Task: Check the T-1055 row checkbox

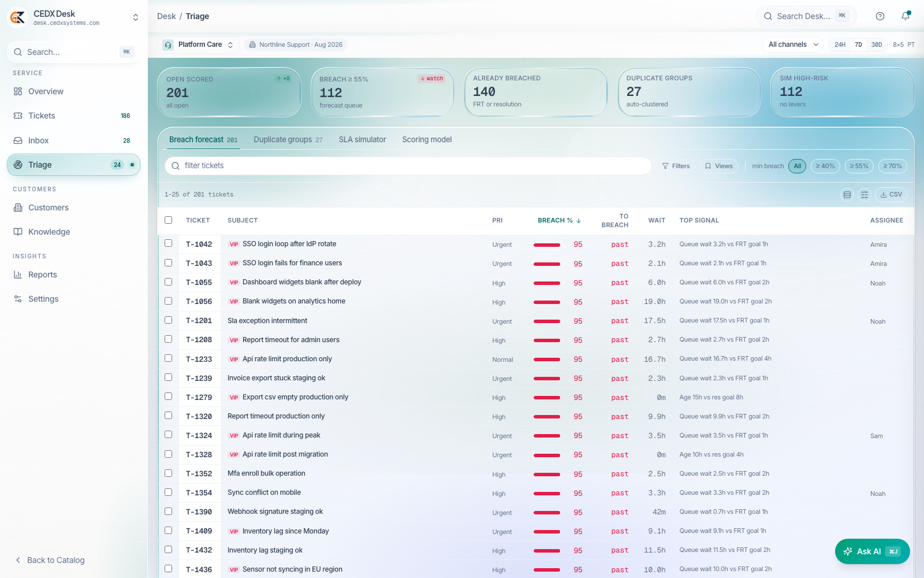Action: click(169, 281)
